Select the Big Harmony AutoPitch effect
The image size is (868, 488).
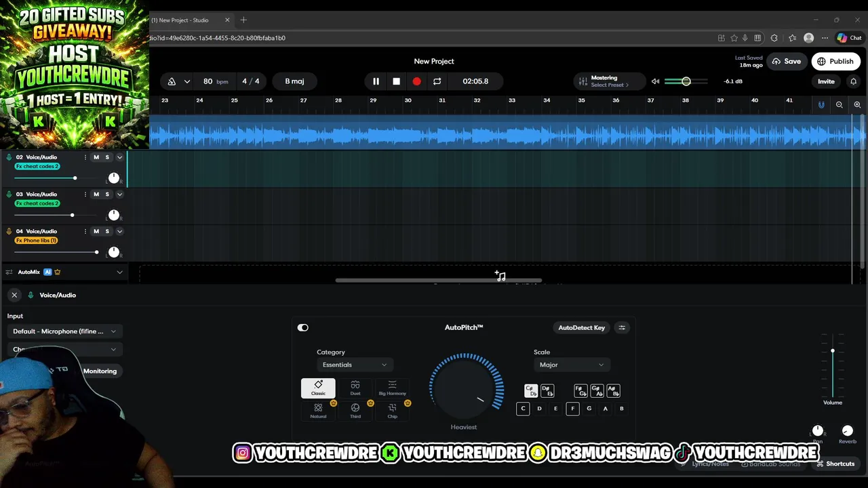392,388
